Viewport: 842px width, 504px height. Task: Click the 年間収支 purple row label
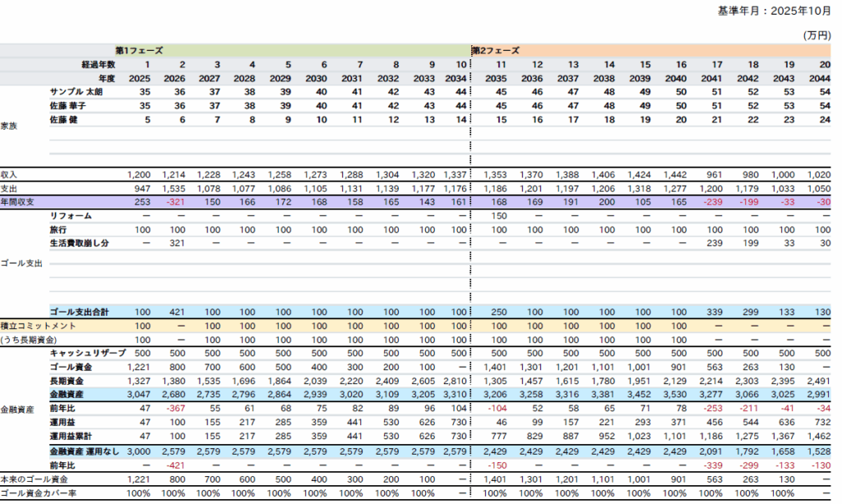click(x=16, y=201)
